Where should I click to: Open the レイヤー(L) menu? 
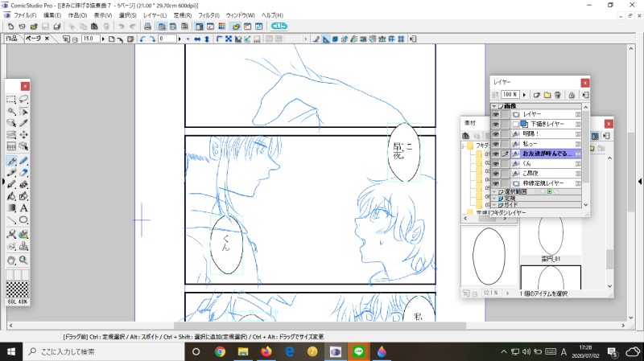pyautogui.click(x=155, y=15)
